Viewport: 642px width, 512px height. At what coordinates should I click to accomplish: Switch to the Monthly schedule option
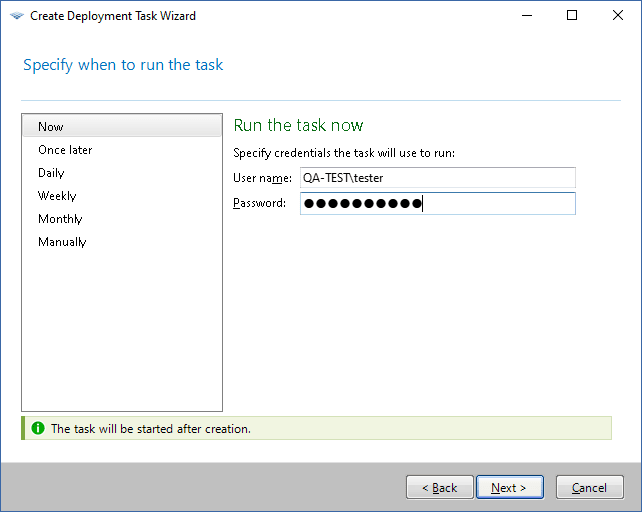click(x=60, y=219)
